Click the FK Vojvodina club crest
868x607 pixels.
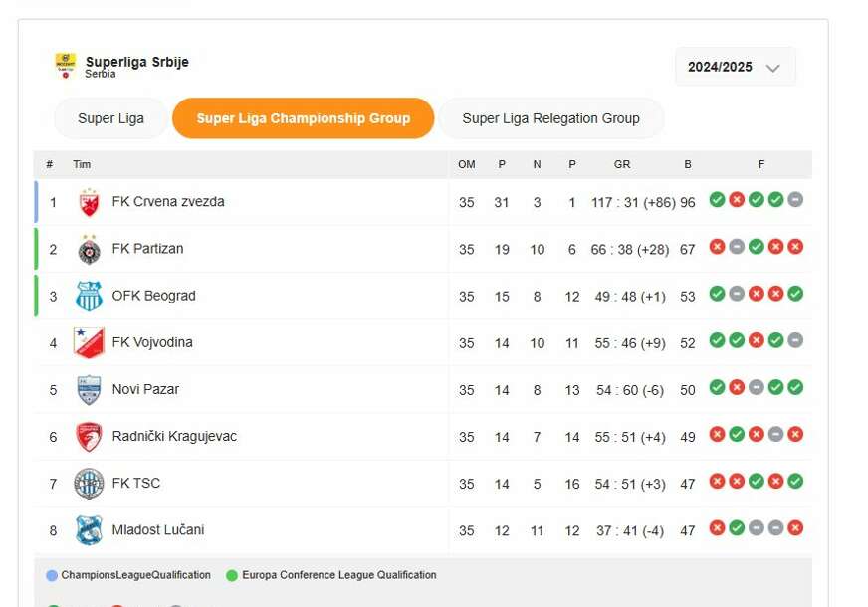click(89, 342)
